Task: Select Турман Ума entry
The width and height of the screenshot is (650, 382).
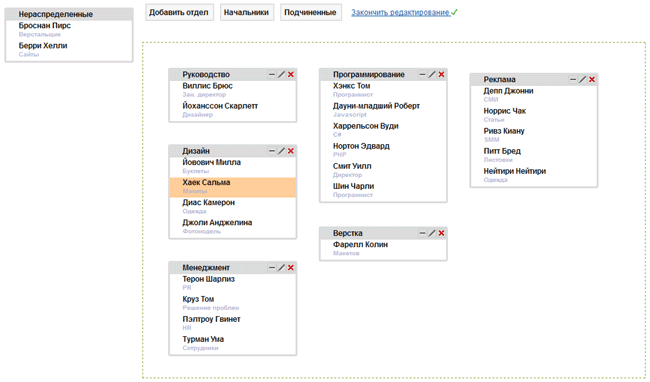Action: click(x=233, y=343)
